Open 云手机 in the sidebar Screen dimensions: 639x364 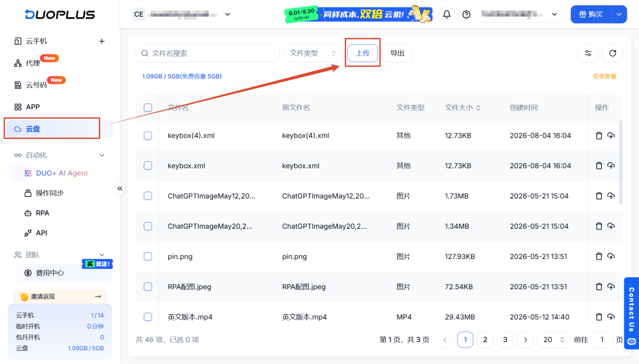[x=37, y=41]
